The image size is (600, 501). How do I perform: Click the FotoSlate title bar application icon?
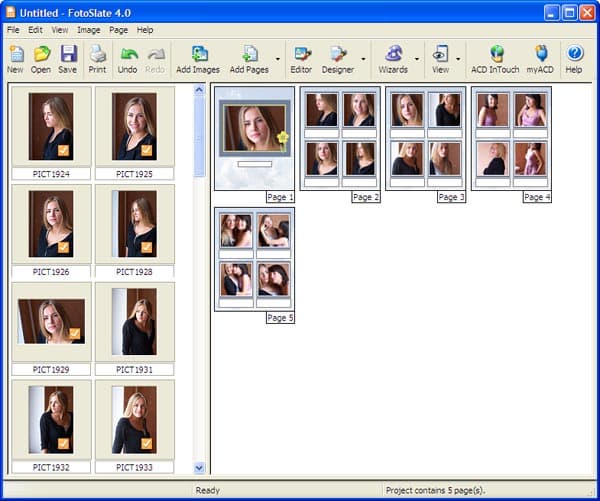[x=11, y=12]
